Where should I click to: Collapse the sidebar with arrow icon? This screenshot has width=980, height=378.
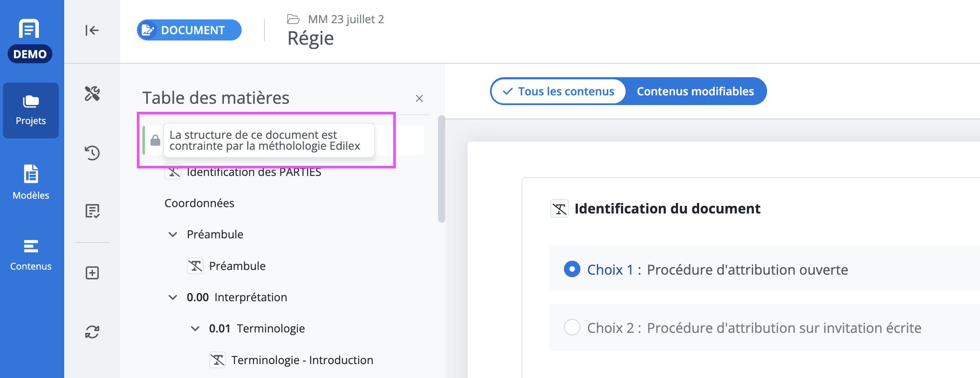coord(92,30)
